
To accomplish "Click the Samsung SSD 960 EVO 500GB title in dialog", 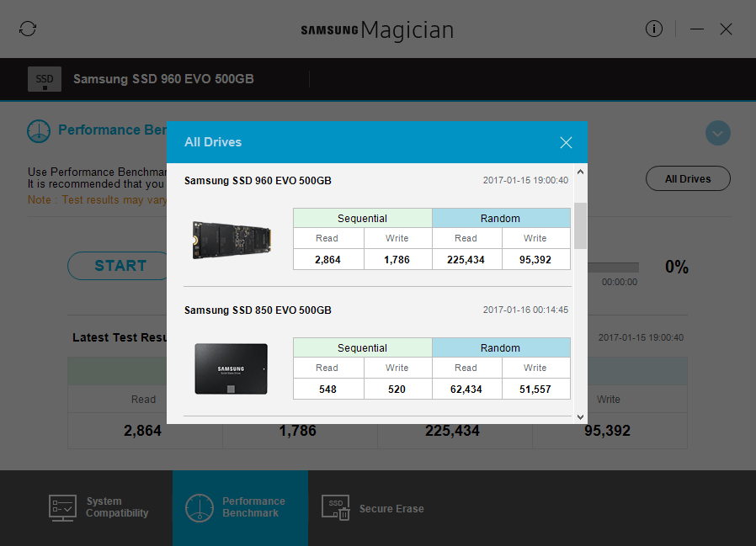I will pyautogui.click(x=258, y=181).
